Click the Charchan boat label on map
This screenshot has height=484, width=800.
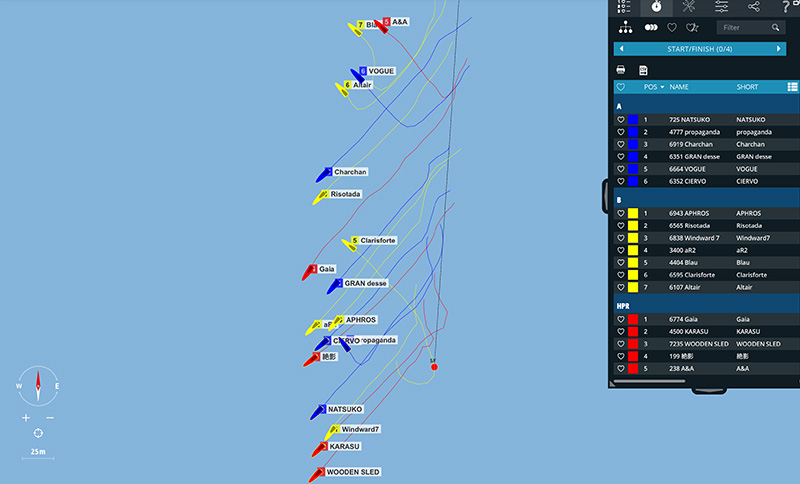click(x=350, y=172)
